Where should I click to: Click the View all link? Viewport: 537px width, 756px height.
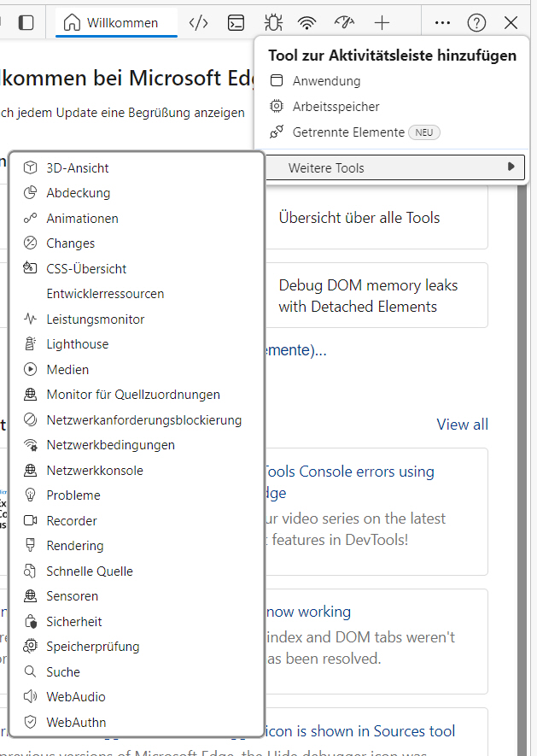[462, 425]
